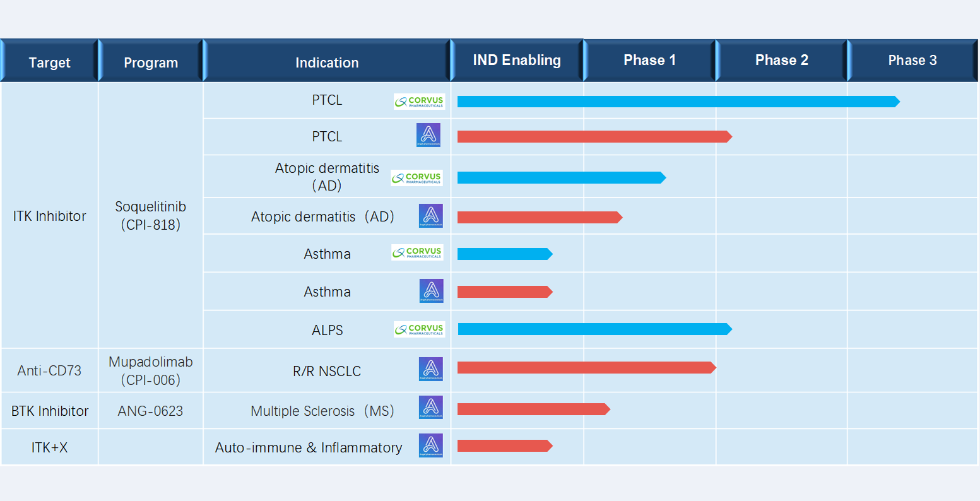Click the Target column header

click(x=49, y=61)
